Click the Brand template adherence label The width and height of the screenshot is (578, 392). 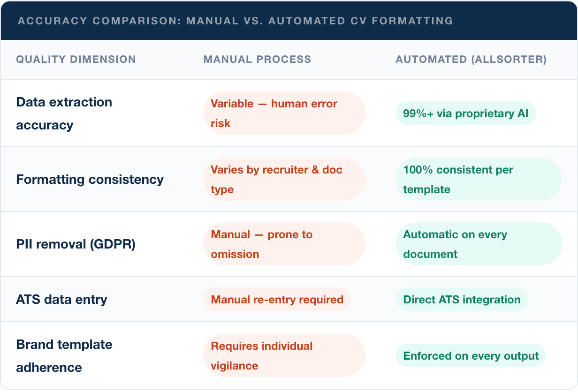pos(64,356)
